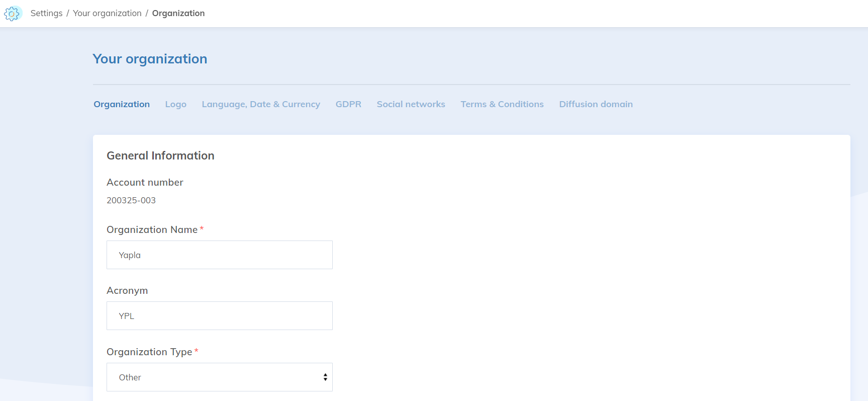This screenshot has height=401, width=868.
Task: Go to the Terms & Conditions tab
Action: click(x=502, y=104)
